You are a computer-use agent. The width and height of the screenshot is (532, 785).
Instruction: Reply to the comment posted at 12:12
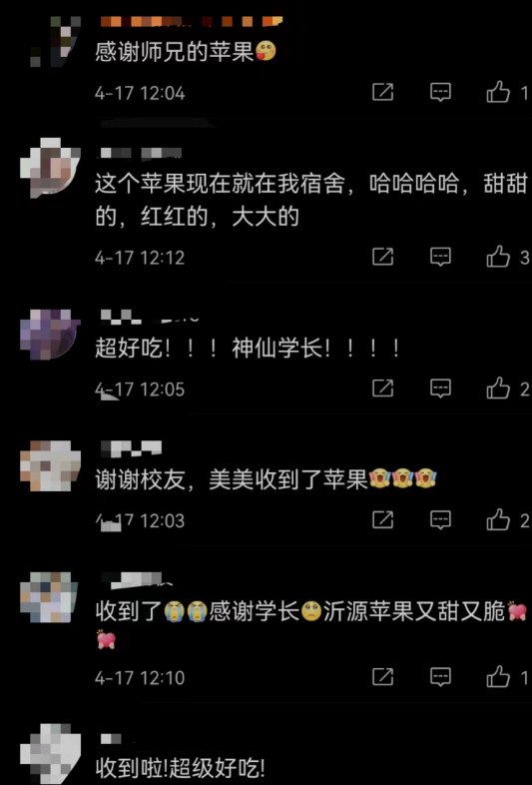[440, 257]
